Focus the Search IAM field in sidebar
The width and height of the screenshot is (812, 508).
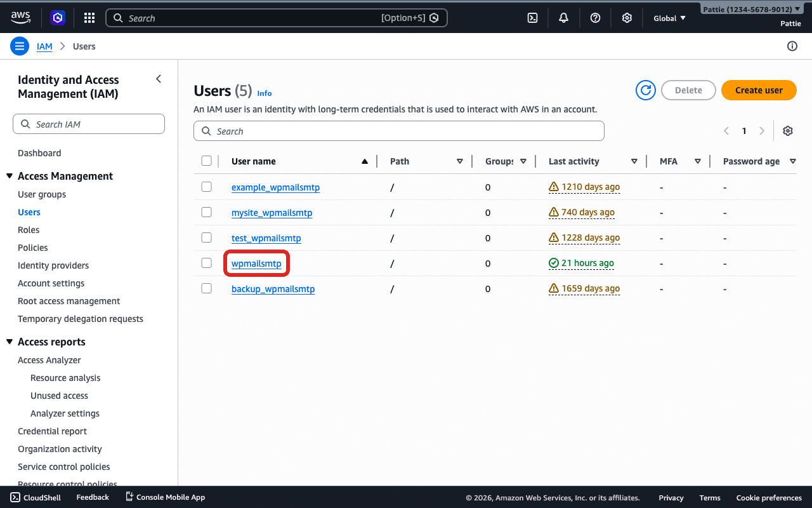89,124
